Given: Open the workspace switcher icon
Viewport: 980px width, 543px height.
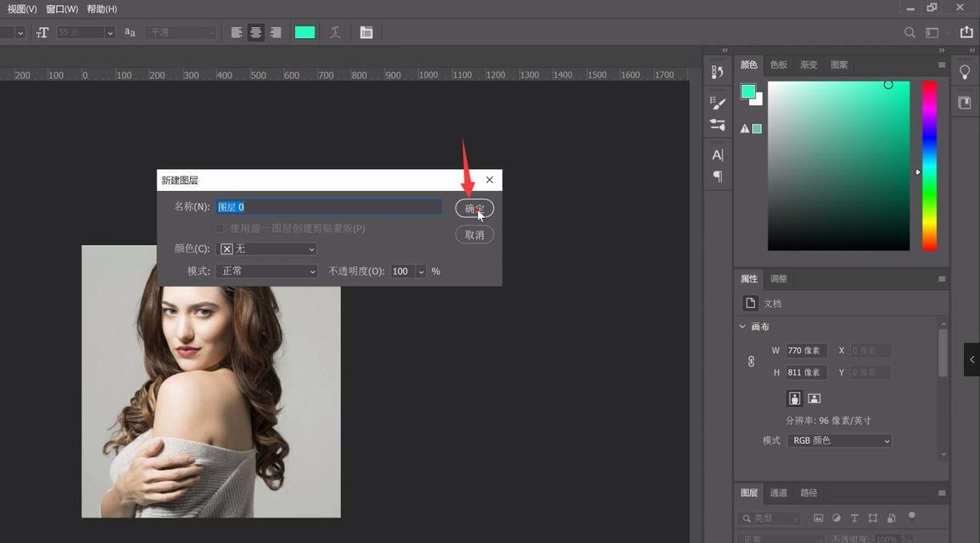Looking at the screenshot, I should 932,32.
